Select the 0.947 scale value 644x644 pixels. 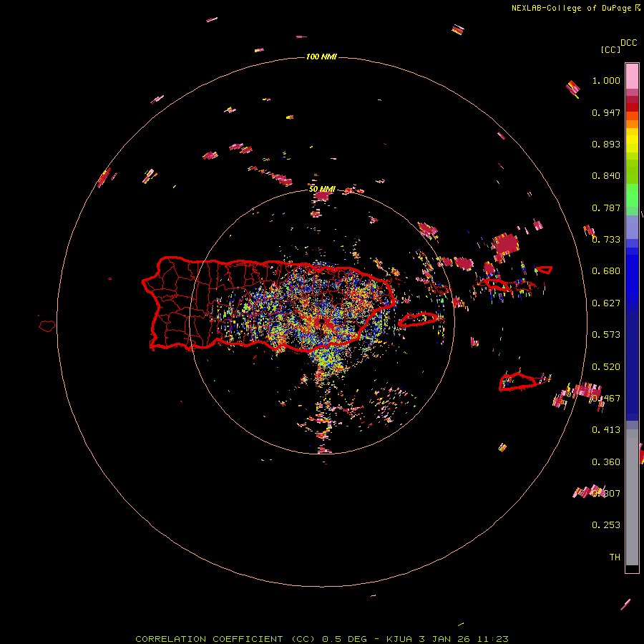coord(606,112)
